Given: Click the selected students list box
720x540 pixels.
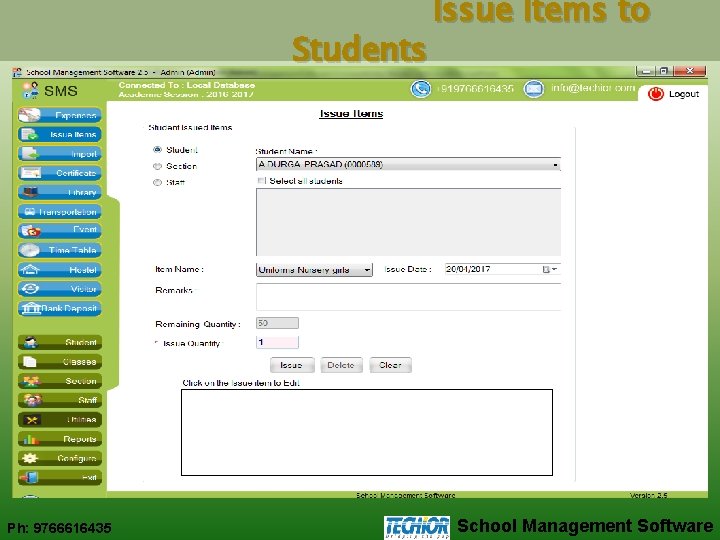Looking at the screenshot, I should point(408,222).
